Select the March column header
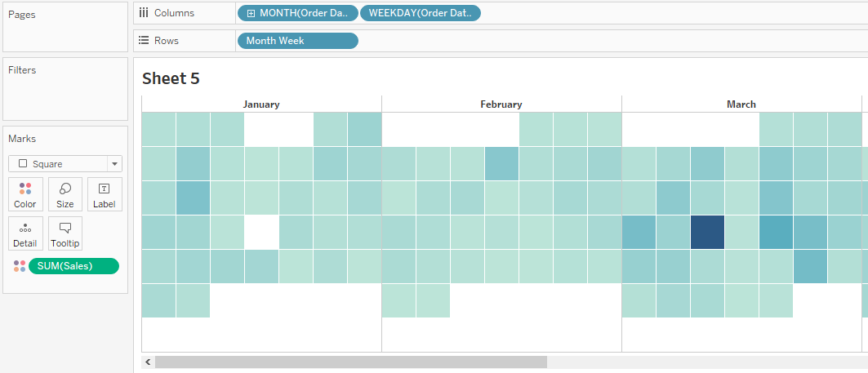The height and width of the screenshot is (373, 868). click(x=741, y=104)
